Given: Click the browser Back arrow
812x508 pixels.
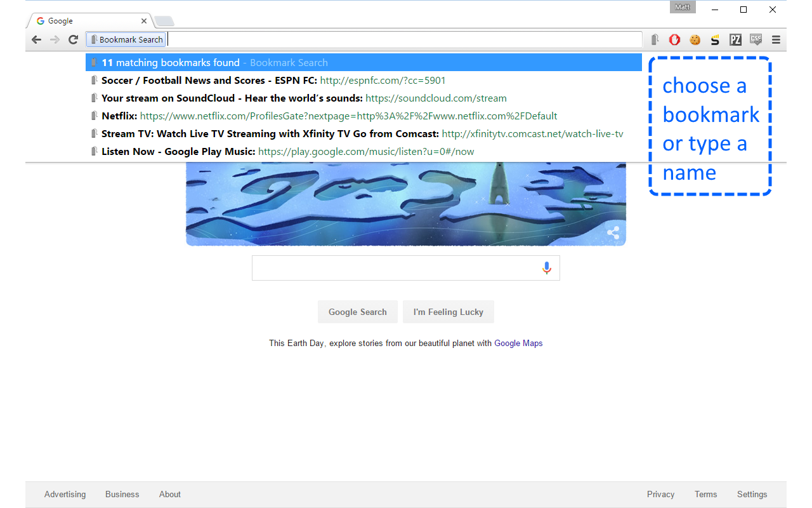Looking at the screenshot, I should (x=36, y=39).
